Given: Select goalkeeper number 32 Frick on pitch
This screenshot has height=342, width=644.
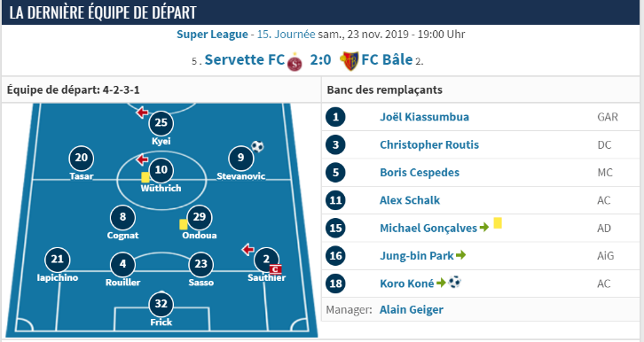Looking at the screenshot, I should [161, 304].
